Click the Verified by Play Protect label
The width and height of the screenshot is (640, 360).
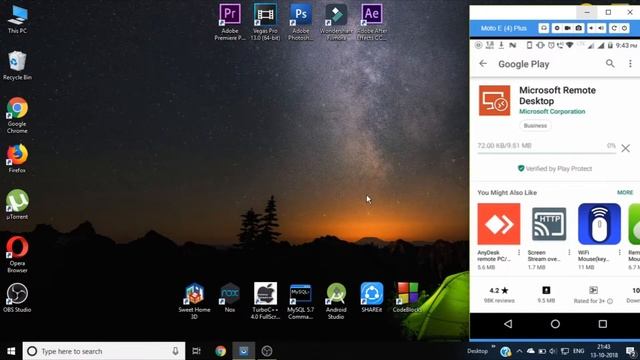[x=554, y=169]
